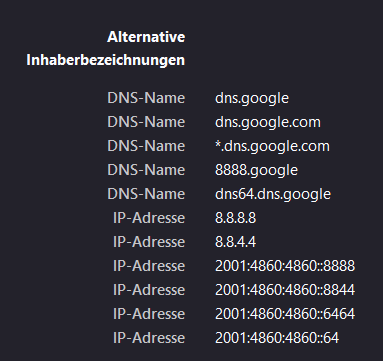Click the 2001:4860:4860::8888 address

[285, 266]
